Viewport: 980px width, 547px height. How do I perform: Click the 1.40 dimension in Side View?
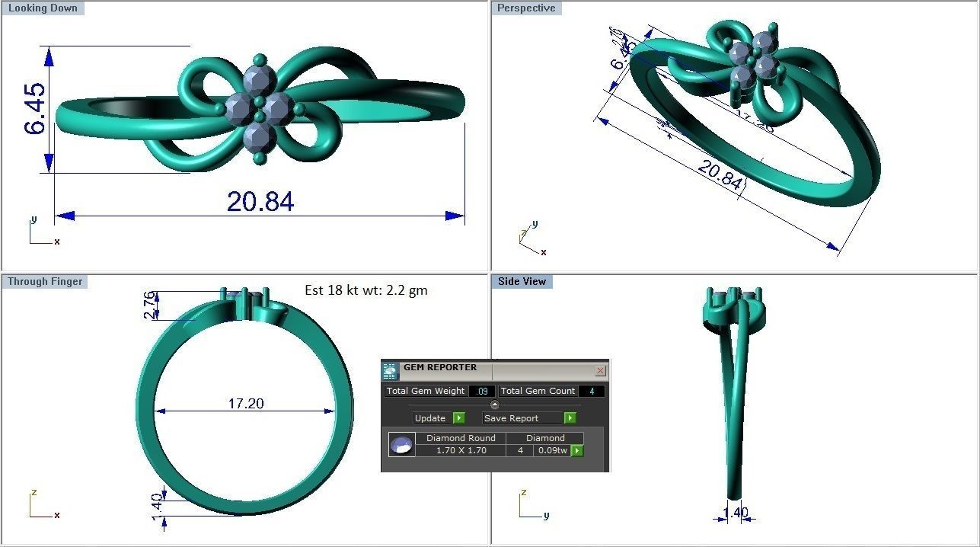(x=735, y=513)
